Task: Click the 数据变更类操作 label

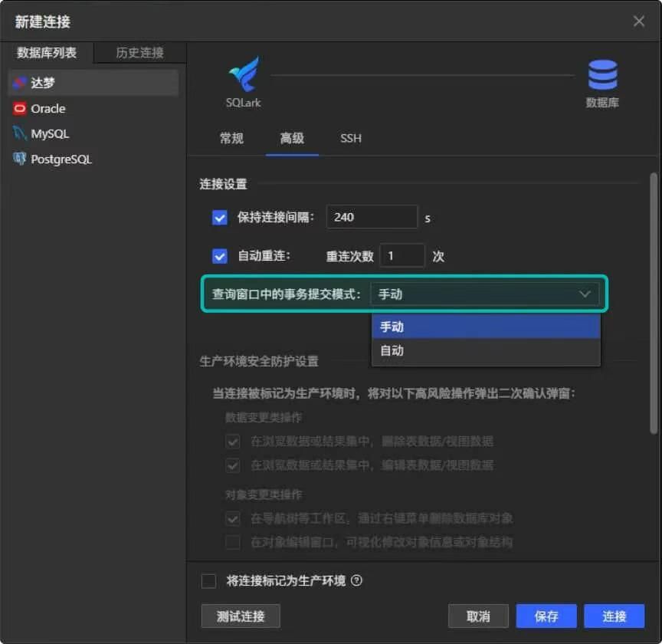Action: pos(263,418)
